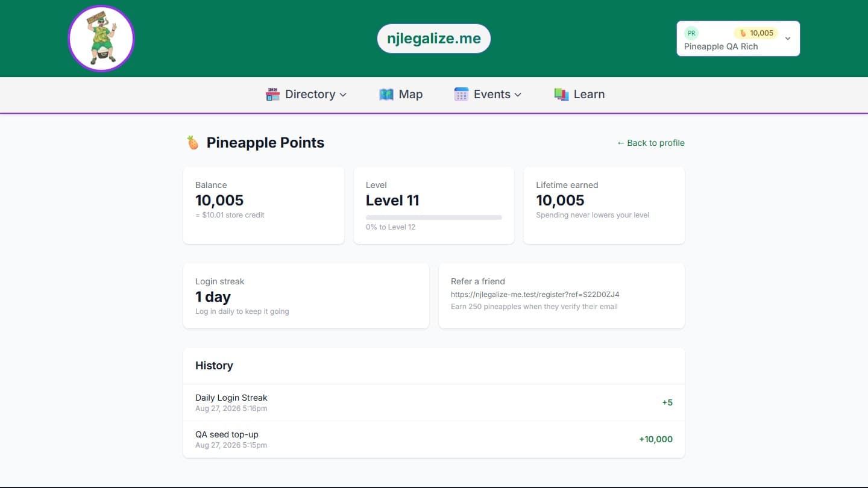
Task: Click the Pineapple QA Rich account name
Action: (721, 46)
